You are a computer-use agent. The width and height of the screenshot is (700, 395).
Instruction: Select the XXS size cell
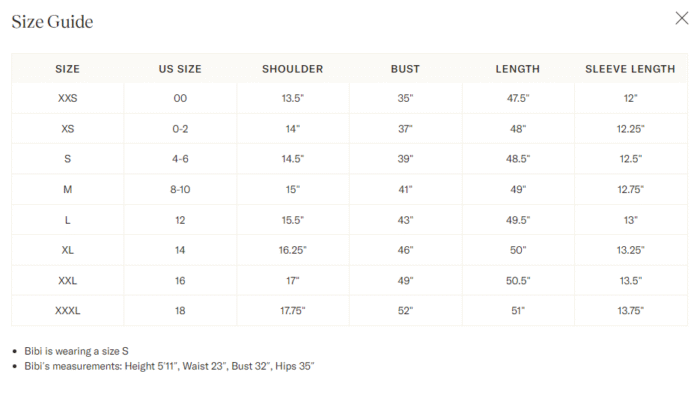[67, 98]
